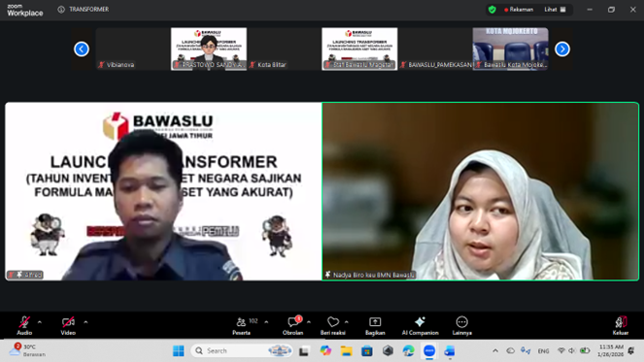This screenshot has height=362, width=644.
Task: Open OneDrive cloud tray icon
Action: pyautogui.click(x=511, y=351)
